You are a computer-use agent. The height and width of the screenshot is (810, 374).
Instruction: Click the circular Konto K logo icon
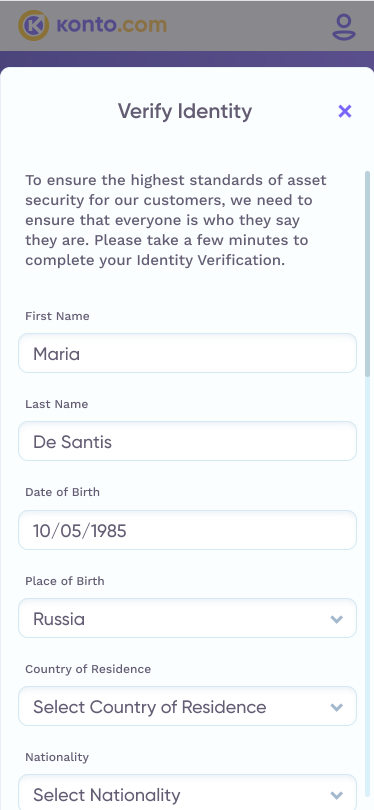point(34,25)
